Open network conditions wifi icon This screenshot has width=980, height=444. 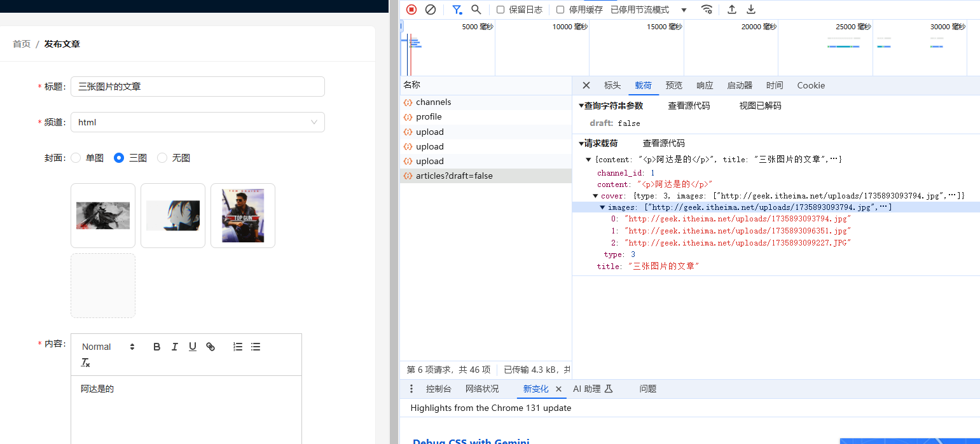click(x=707, y=10)
